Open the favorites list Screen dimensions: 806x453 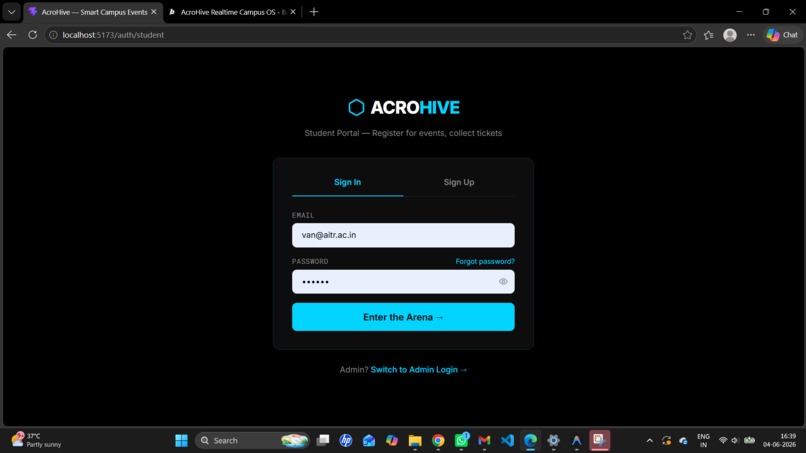click(708, 35)
